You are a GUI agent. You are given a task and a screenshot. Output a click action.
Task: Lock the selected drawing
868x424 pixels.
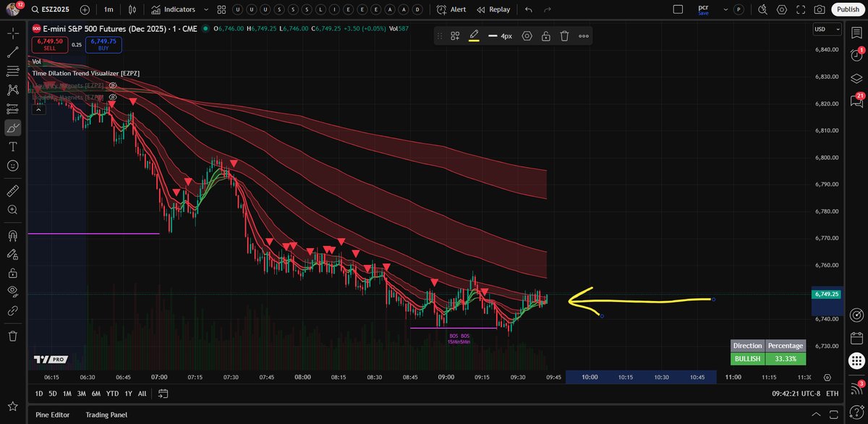pyautogui.click(x=545, y=35)
